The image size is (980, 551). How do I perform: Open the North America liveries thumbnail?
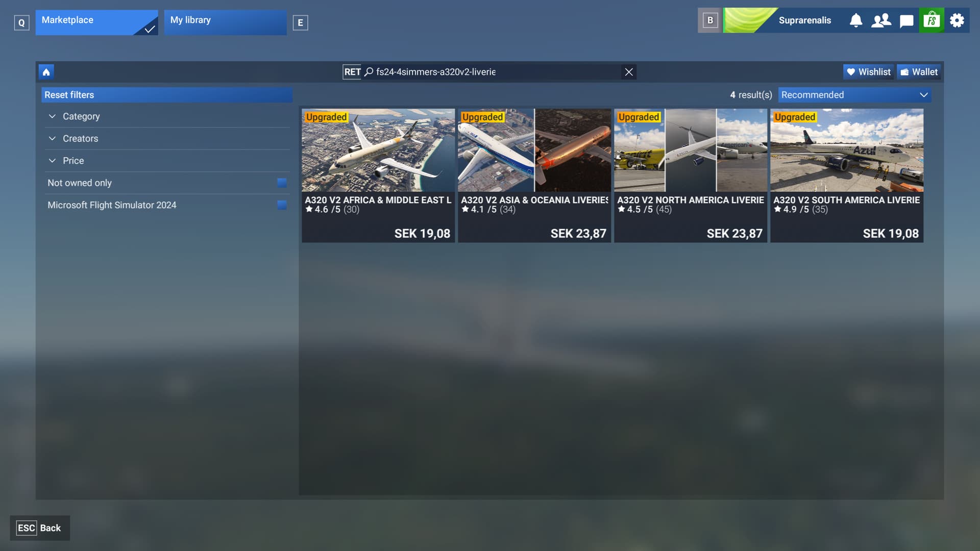(x=691, y=150)
